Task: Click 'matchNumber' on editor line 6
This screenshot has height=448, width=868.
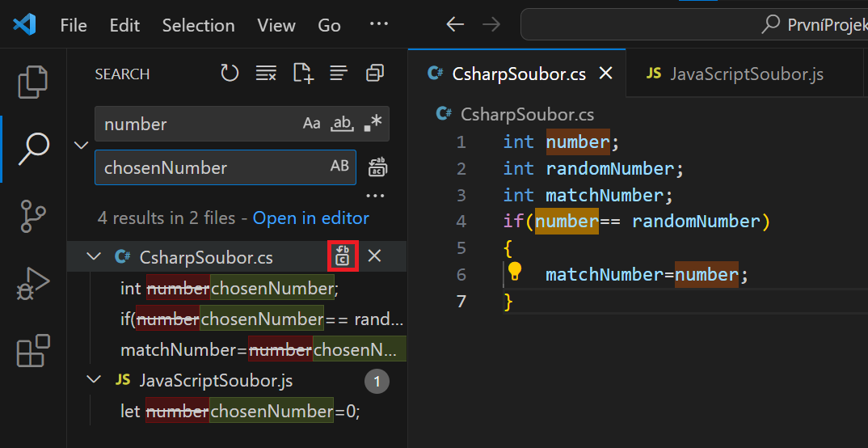Action: point(605,275)
